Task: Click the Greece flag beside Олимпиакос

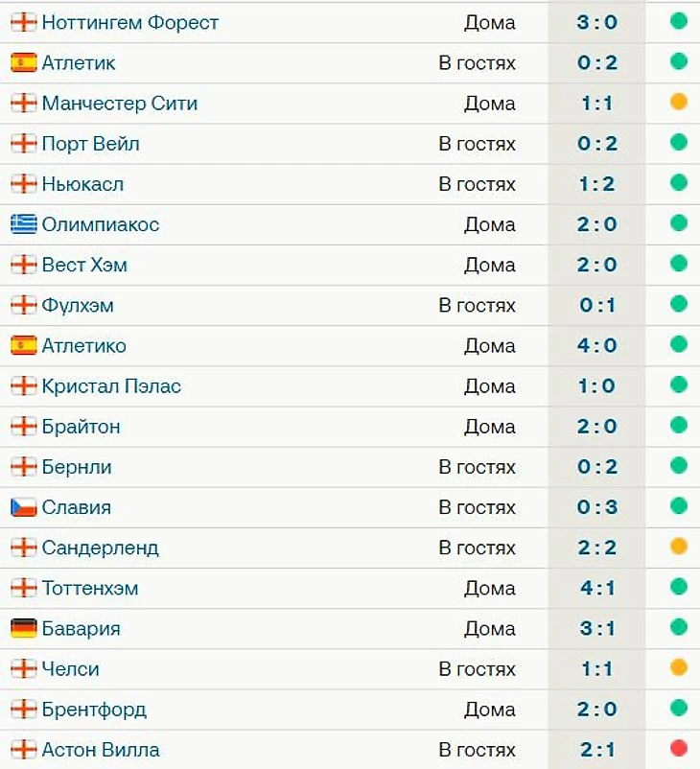Action: pos(24,224)
